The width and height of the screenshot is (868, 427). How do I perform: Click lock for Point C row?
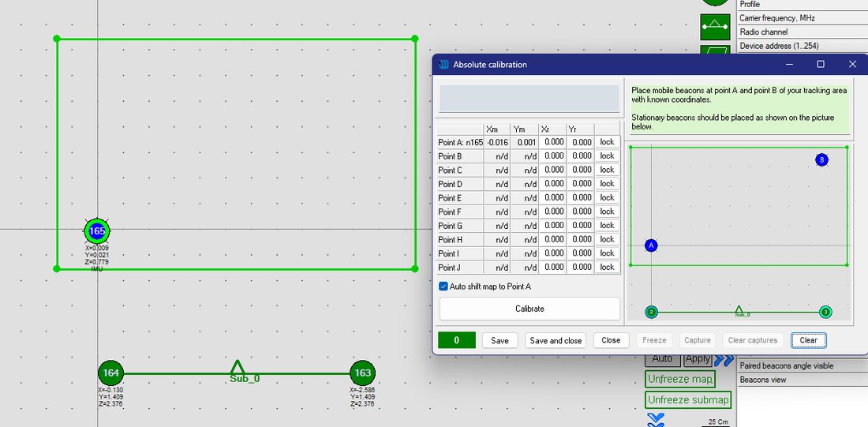coord(608,170)
